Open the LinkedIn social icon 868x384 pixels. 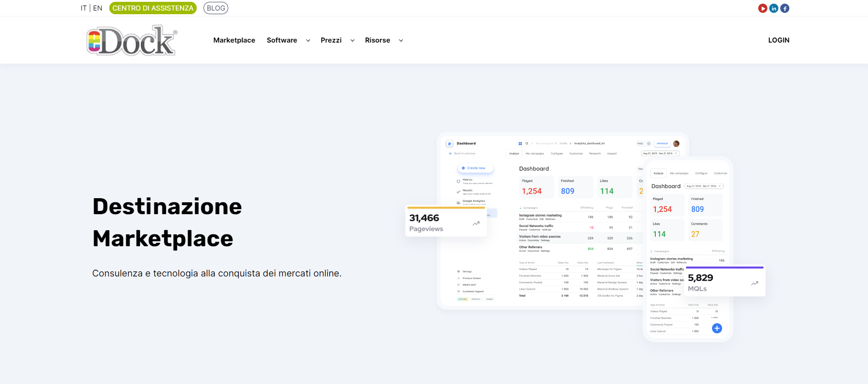(774, 8)
